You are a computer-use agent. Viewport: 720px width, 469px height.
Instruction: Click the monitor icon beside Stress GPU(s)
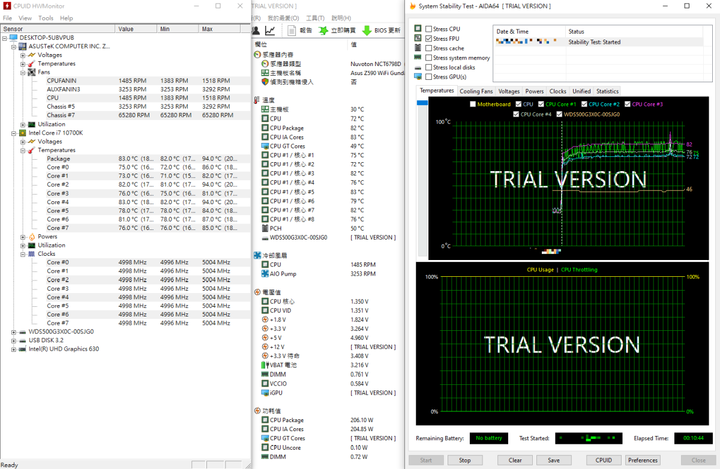pyautogui.click(x=418, y=76)
